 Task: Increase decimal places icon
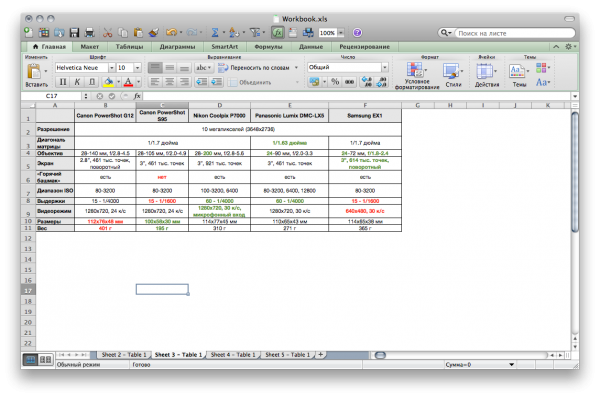tap(366, 82)
